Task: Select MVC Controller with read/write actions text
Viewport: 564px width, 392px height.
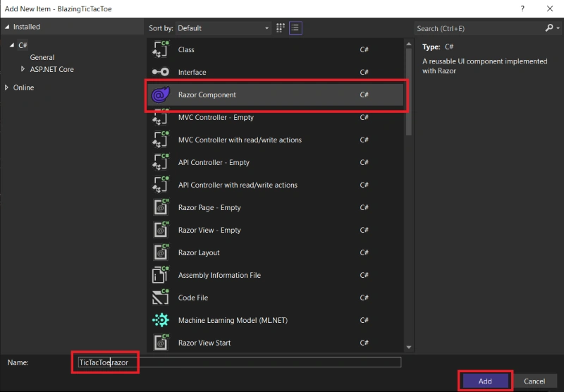Action: 240,140
